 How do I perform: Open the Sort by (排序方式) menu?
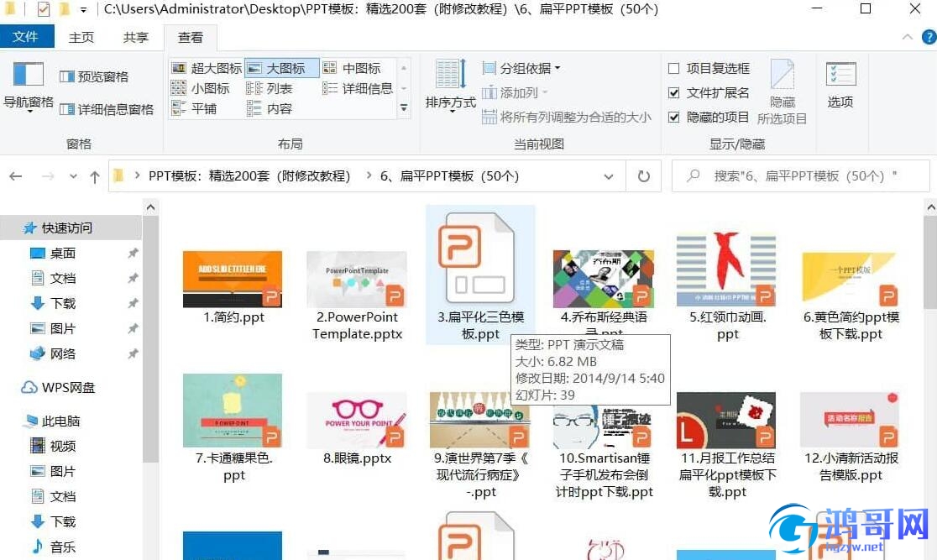coord(450,87)
